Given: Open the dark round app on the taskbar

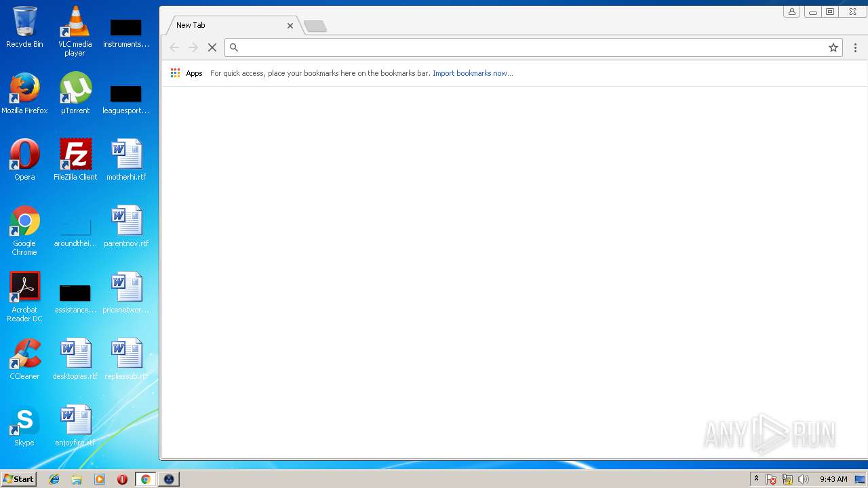Looking at the screenshot, I should pos(169,479).
